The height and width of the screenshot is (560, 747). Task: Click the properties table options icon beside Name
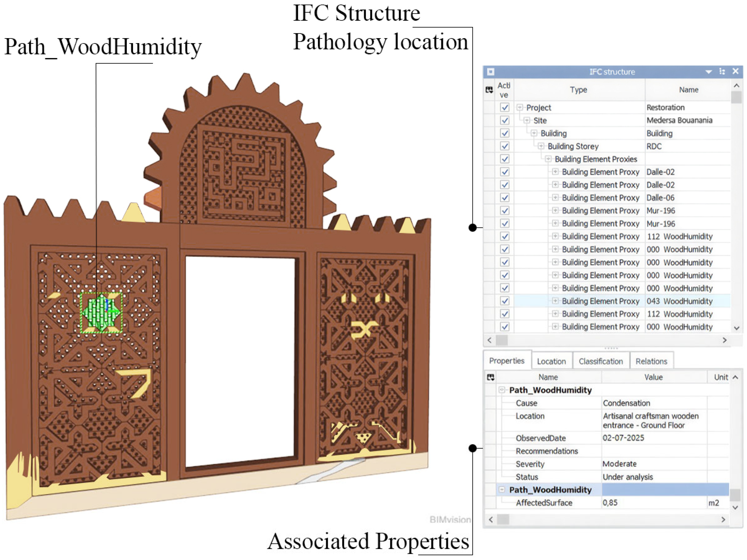(491, 377)
